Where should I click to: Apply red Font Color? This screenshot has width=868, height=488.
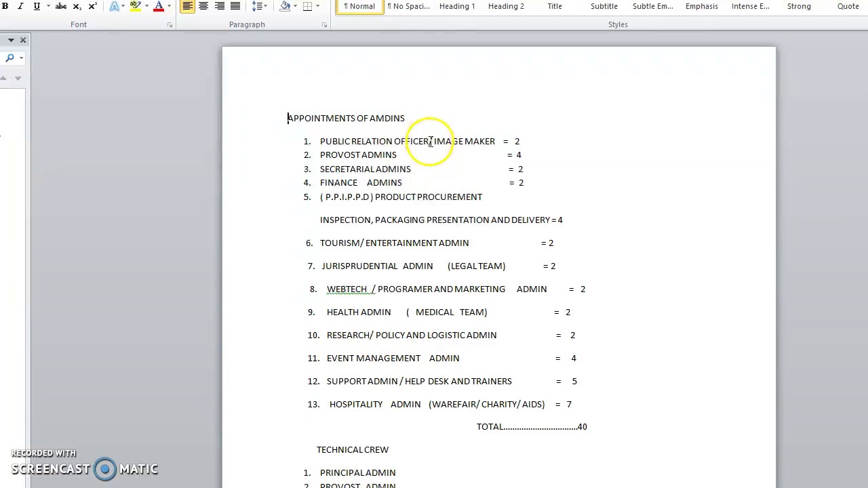click(x=159, y=6)
